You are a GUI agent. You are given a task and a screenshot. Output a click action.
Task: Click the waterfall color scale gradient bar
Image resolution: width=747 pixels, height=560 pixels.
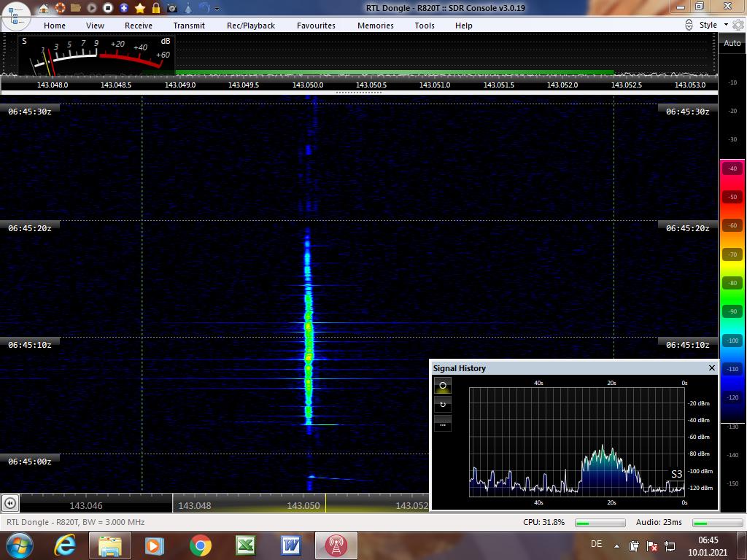coord(732,292)
